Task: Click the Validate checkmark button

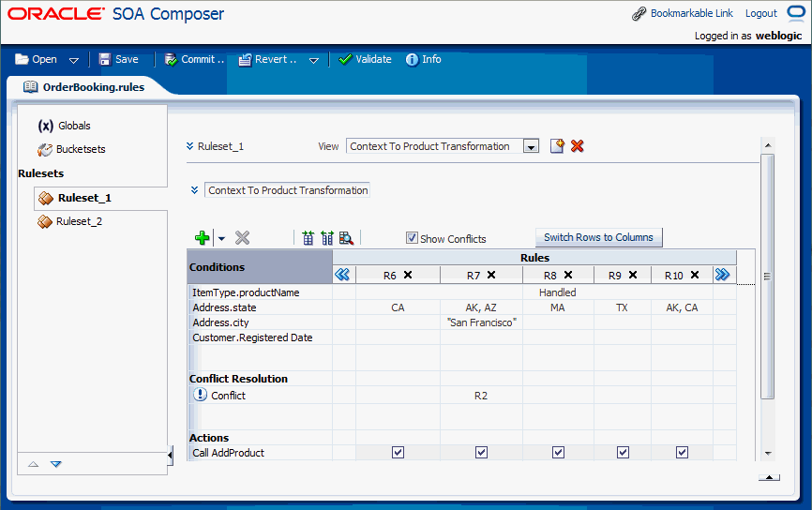Action: 365,59
